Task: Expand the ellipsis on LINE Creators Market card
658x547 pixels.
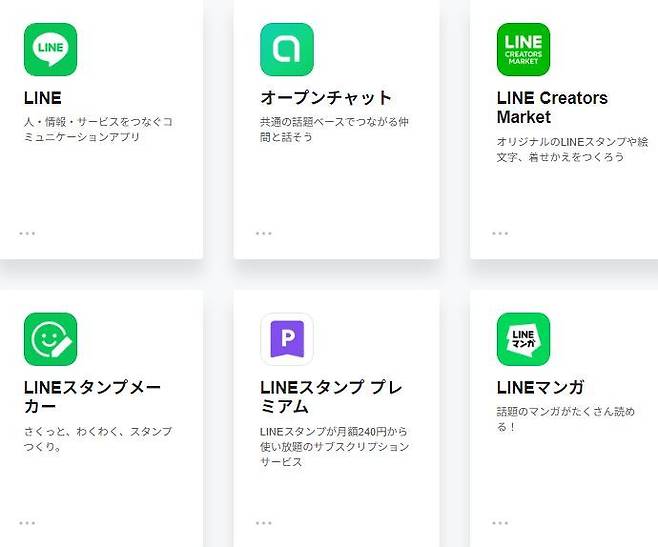Action: tap(500, 233)
